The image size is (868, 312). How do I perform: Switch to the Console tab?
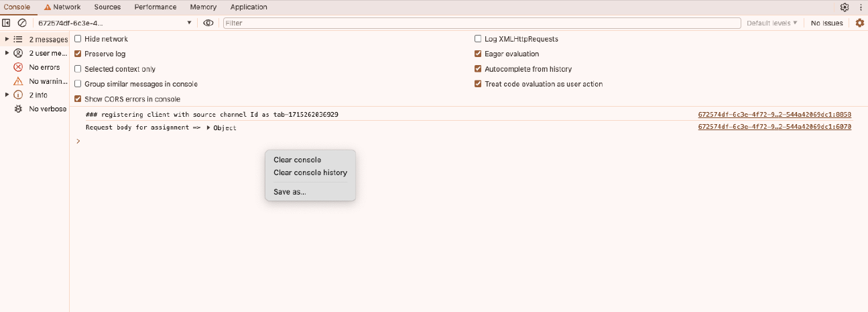point(17,7)
